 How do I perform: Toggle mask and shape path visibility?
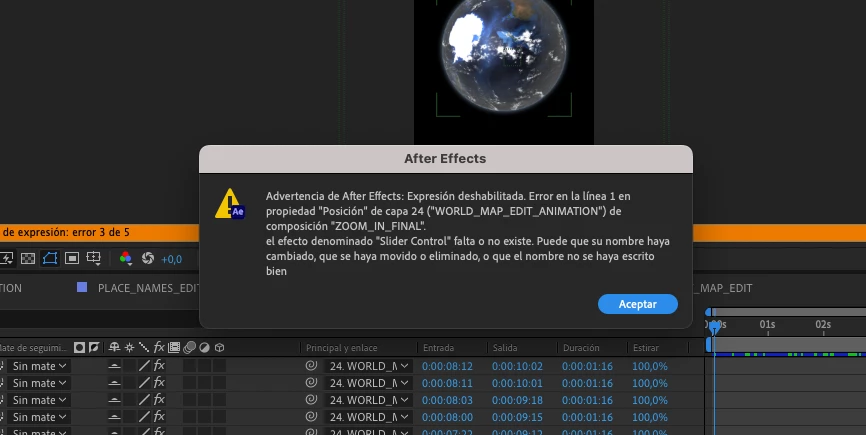(x=50, y=258)
